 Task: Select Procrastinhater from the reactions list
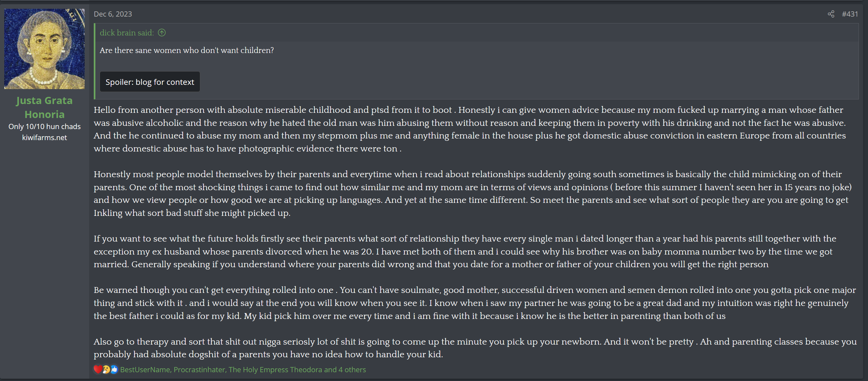[x=199, y=370]
